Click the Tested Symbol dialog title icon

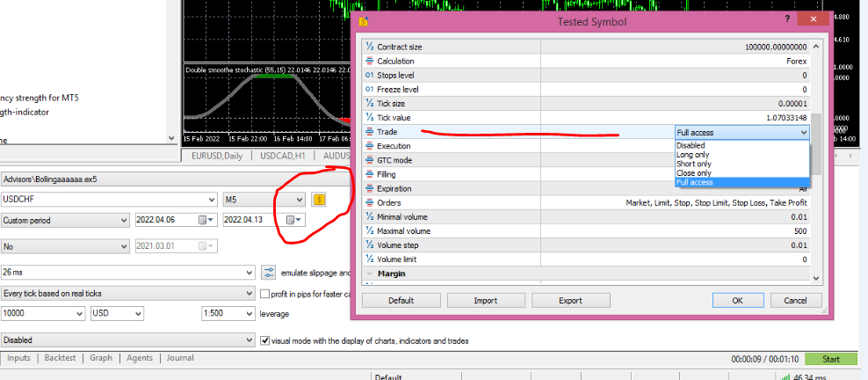click(364, 22)
